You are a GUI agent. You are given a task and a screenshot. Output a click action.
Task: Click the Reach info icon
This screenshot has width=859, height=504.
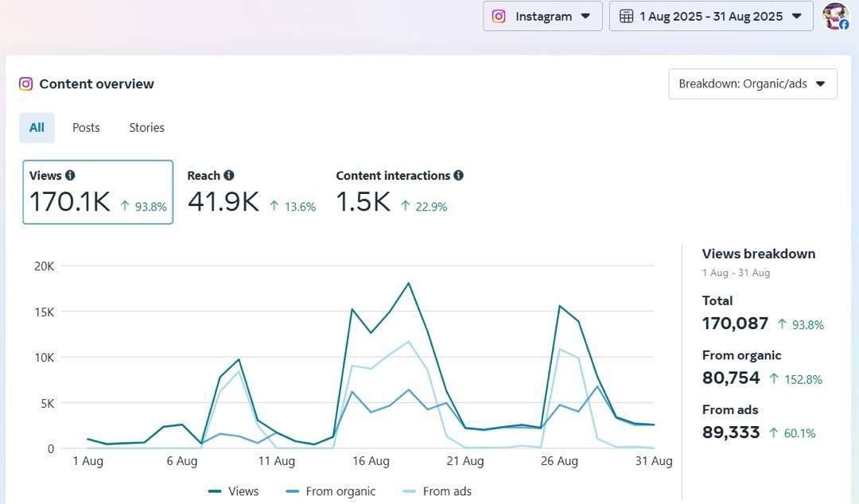(x=227, y=176)
